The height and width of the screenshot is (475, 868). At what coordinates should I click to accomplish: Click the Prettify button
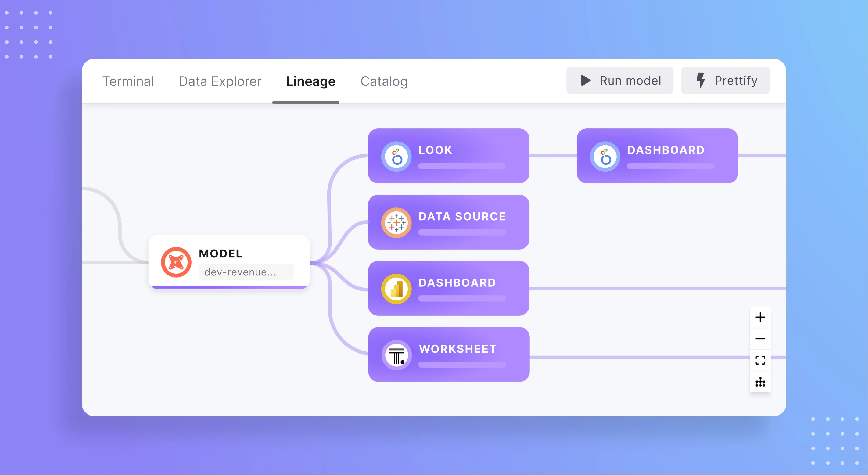pyautogui.click(x=726, y=81)
